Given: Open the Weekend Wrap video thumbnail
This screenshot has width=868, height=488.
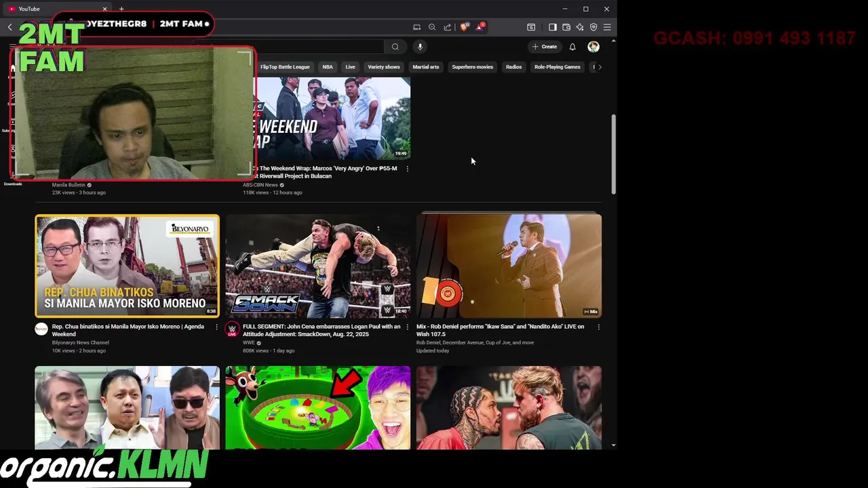Looking at the screenshot, I should click(332, 118).
